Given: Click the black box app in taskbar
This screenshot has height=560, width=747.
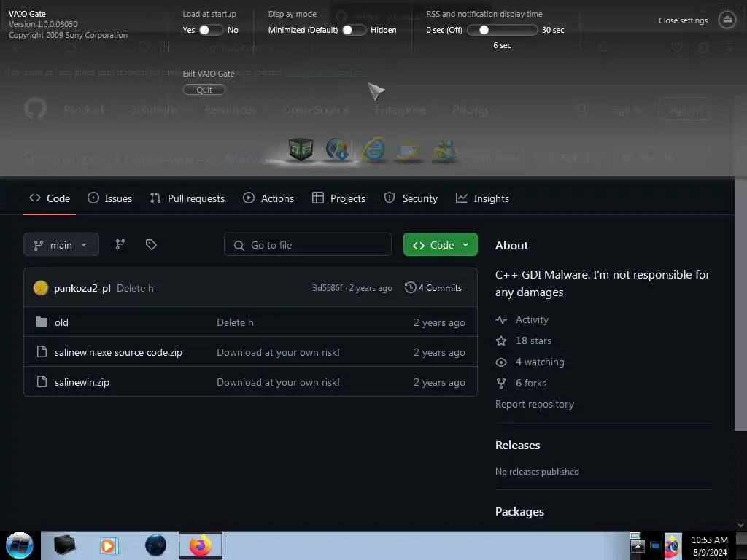Looking at the screenshot, I should [64, 545].
